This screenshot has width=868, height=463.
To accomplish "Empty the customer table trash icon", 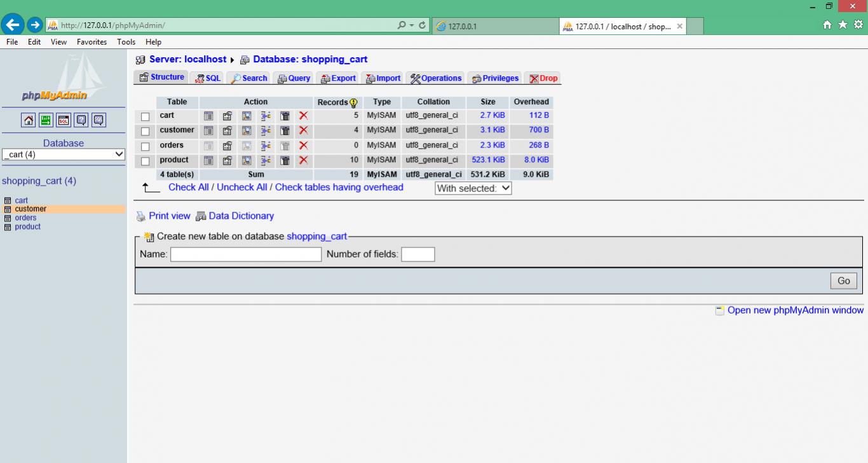I will (285, 130).
